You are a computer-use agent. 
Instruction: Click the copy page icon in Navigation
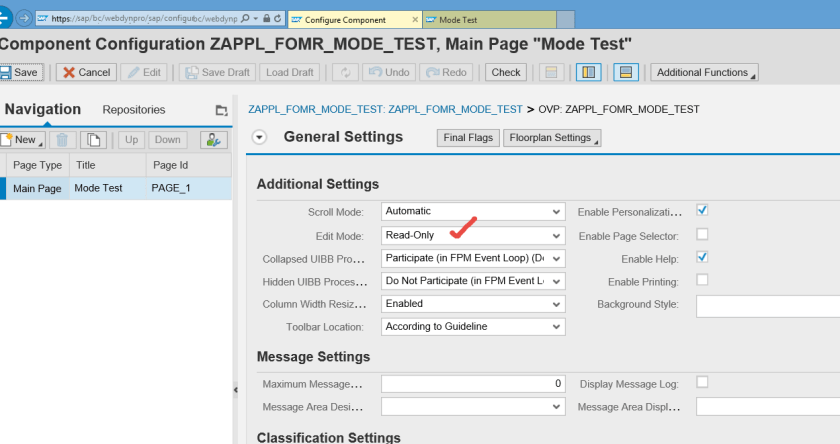(93, 140)
